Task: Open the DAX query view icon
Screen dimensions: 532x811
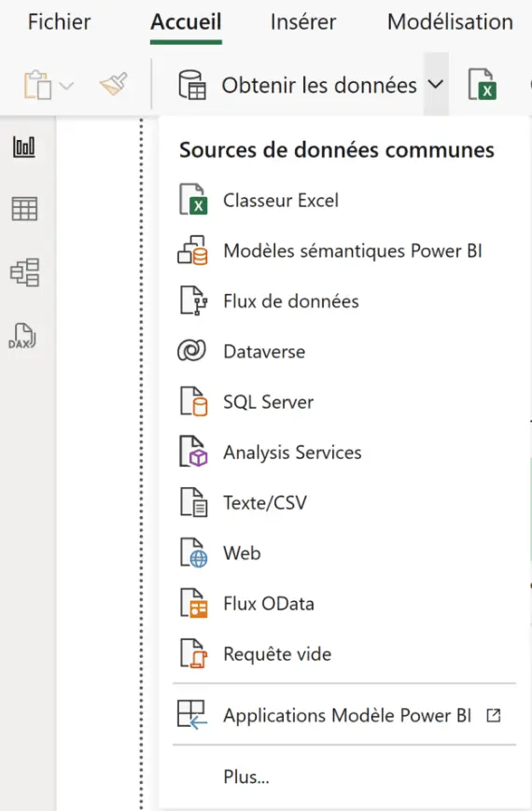Action: [x=22, y=336]
